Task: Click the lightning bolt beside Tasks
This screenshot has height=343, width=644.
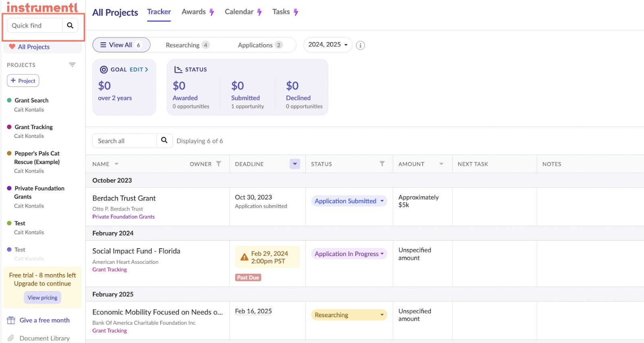Action: pyautogui.click(x=296, y=12)
